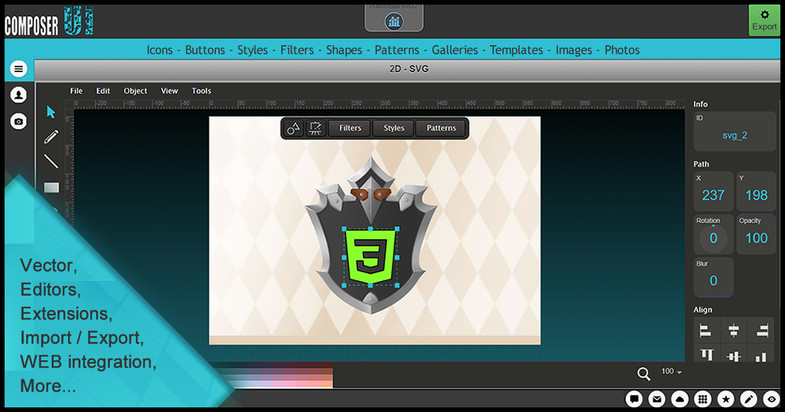Click Patterns in the floating toolbar
The image size is (785, 412).
(x=441, y=128)
